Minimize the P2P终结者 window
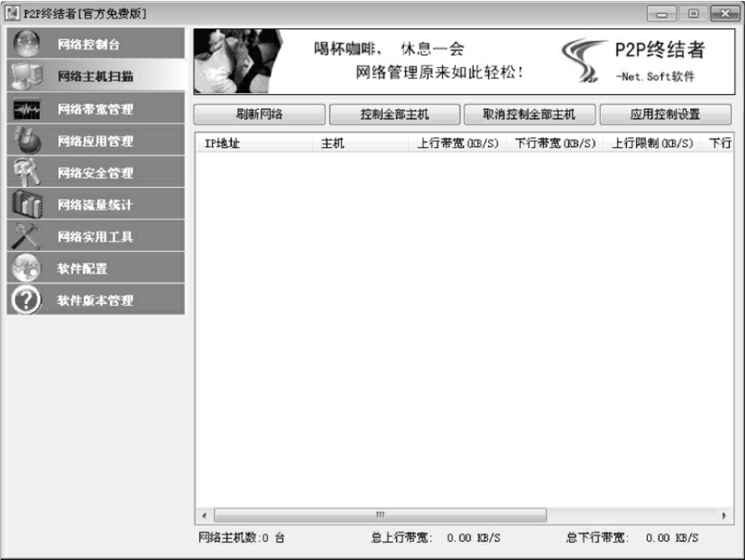 [662, 14]
